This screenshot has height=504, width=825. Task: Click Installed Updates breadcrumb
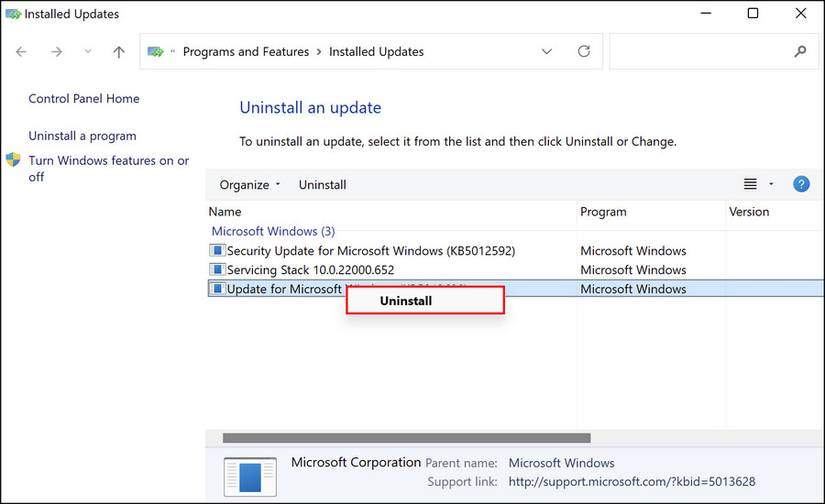(x=376, y=52)
